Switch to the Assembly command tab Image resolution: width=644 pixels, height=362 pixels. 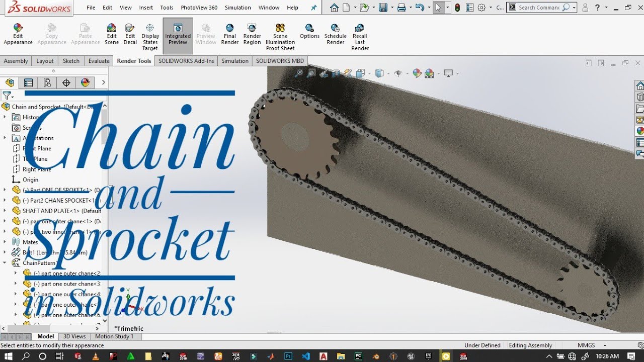tap(16, 61)
